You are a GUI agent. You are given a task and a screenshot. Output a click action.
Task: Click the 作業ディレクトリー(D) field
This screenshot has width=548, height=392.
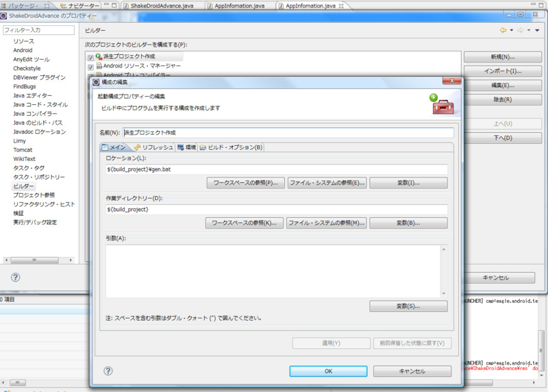(277, 210)
